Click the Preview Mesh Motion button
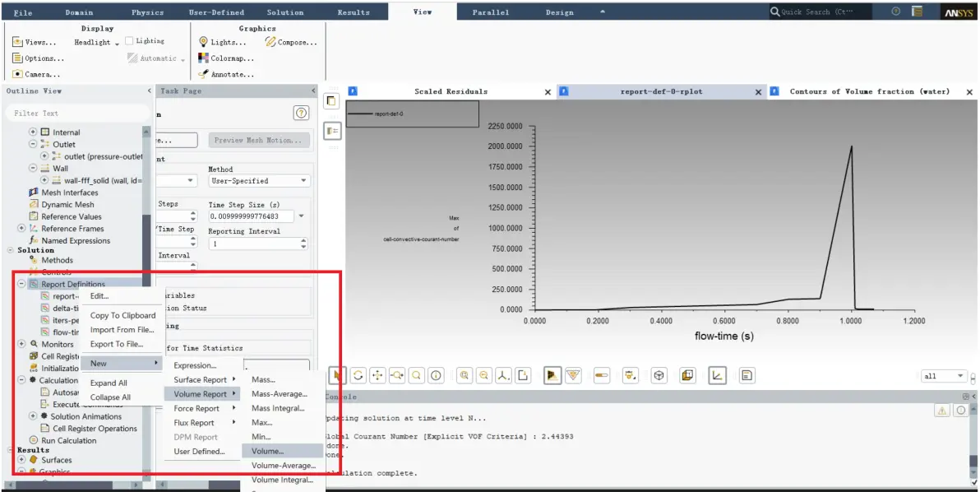980x492 pixels. (259, 140)
